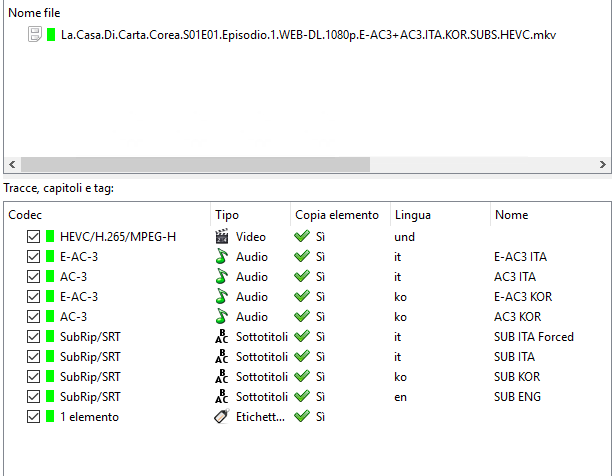Toggle the E-AC3 KOR audio track checkbox

click(34, 297)
